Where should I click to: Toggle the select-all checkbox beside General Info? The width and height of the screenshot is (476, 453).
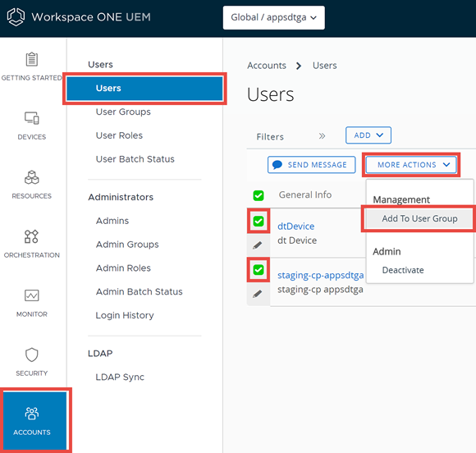point(259,195)
